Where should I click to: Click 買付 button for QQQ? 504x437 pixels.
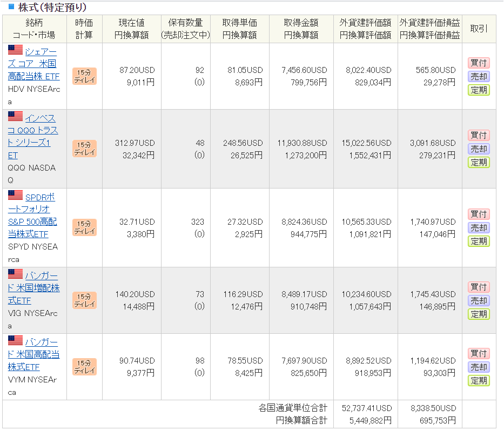click(x=479, y=135)
